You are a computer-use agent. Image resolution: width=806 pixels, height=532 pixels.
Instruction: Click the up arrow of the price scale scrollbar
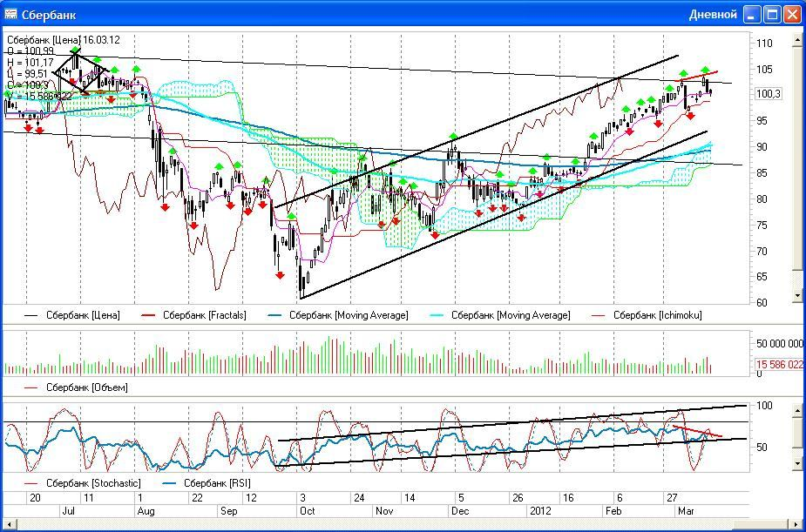(798, 41)
